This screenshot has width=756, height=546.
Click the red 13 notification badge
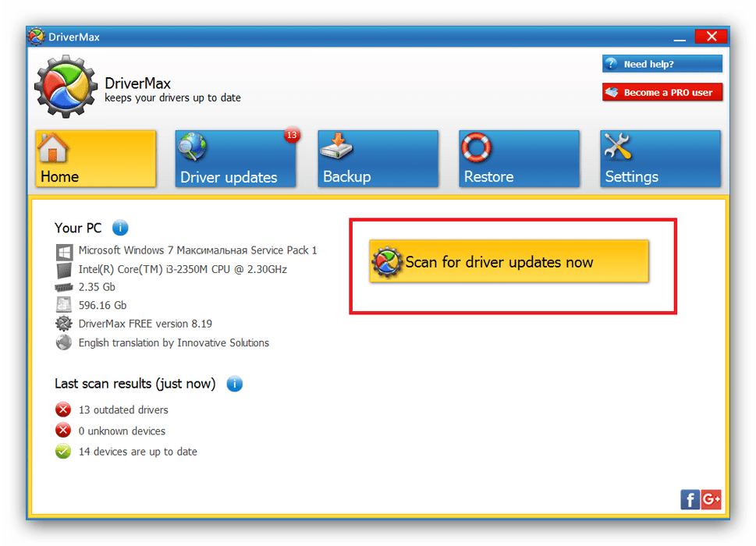pos(292,136)
